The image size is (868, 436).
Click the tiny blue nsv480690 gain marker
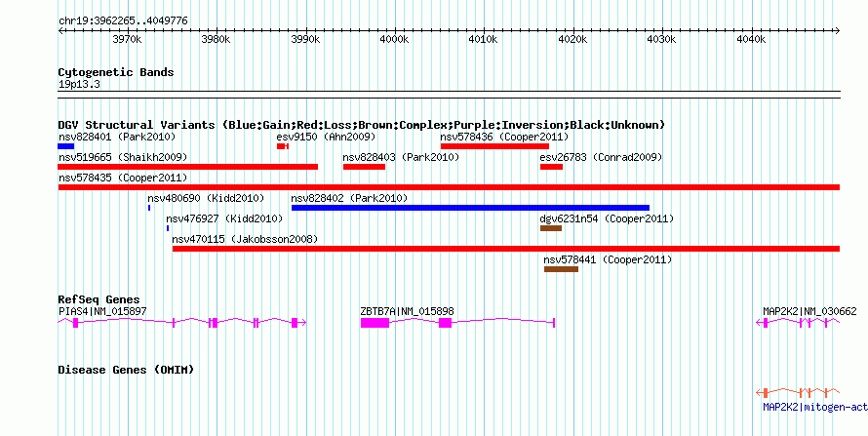coord(149,208)
